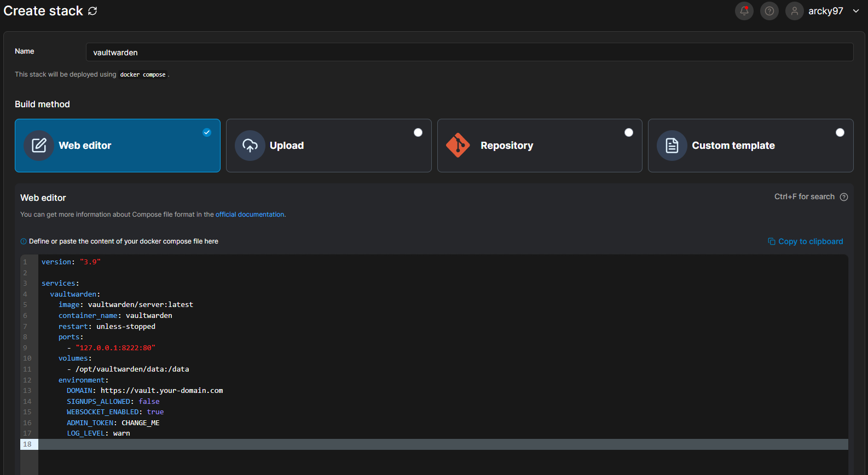Click line number 1 in the gutter
This screenshot has width=868, height=475.
pyautogui.click(x=25, y=262)
